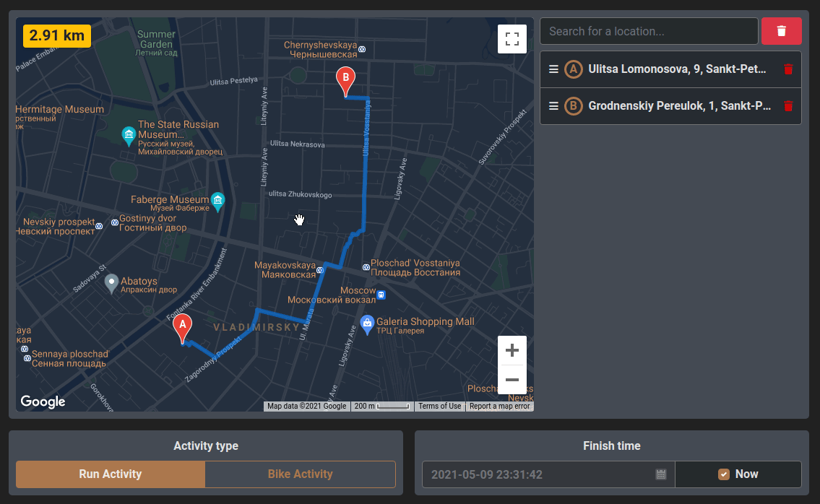The width and height of the screenshot is (820, 504).
Task: Click Ploschad' Vosstaniya metro icon
Action: click(366, 267)
